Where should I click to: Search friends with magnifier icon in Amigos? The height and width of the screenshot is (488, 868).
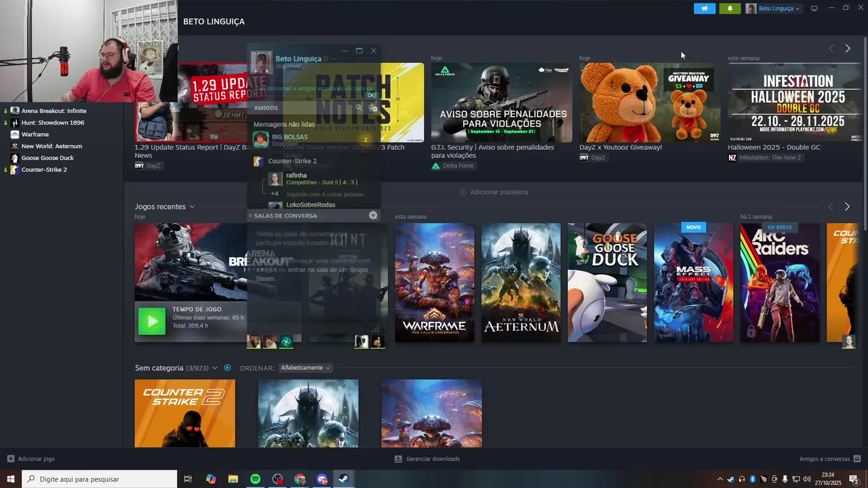359,108
